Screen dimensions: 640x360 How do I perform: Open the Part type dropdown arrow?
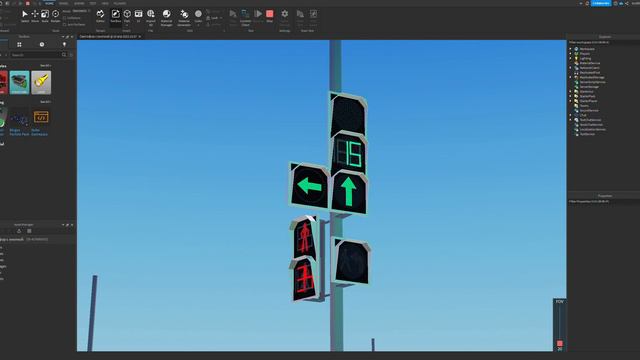(x=127, y=25)
